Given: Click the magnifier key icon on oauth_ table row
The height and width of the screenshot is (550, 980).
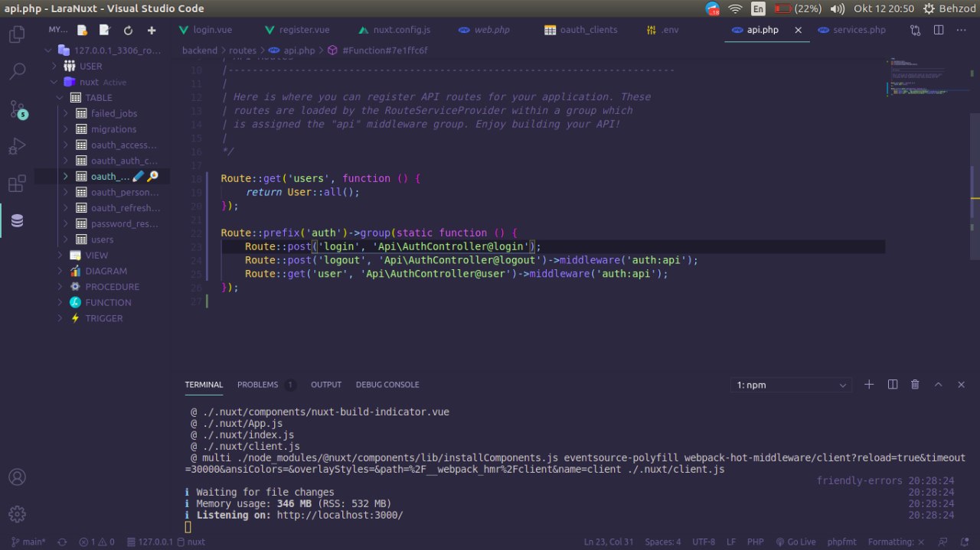Looking at the screenshot, I should pos(152,177).
